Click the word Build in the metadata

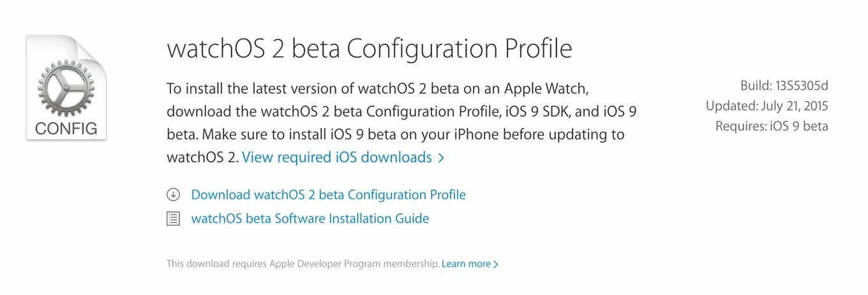755,86
